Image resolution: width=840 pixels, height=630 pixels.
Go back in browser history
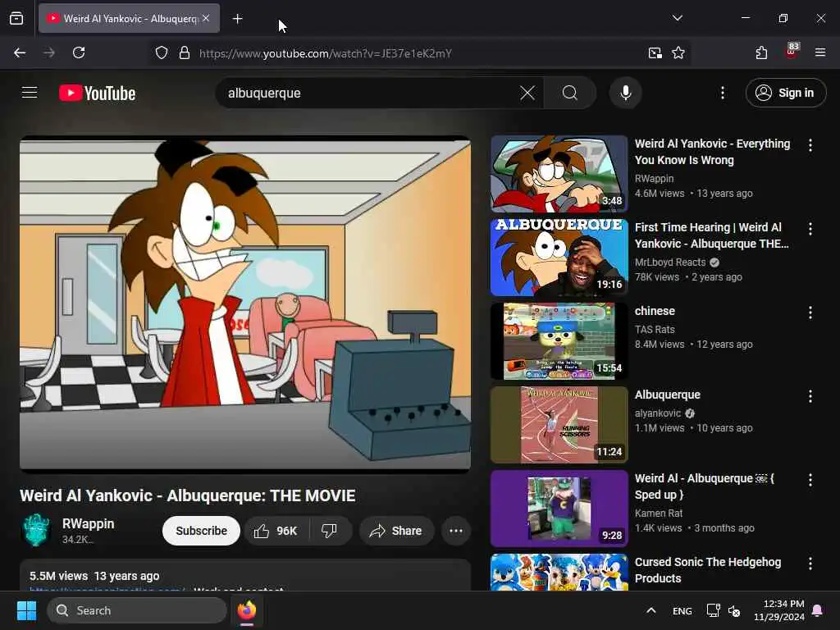[x=20, y=52]
